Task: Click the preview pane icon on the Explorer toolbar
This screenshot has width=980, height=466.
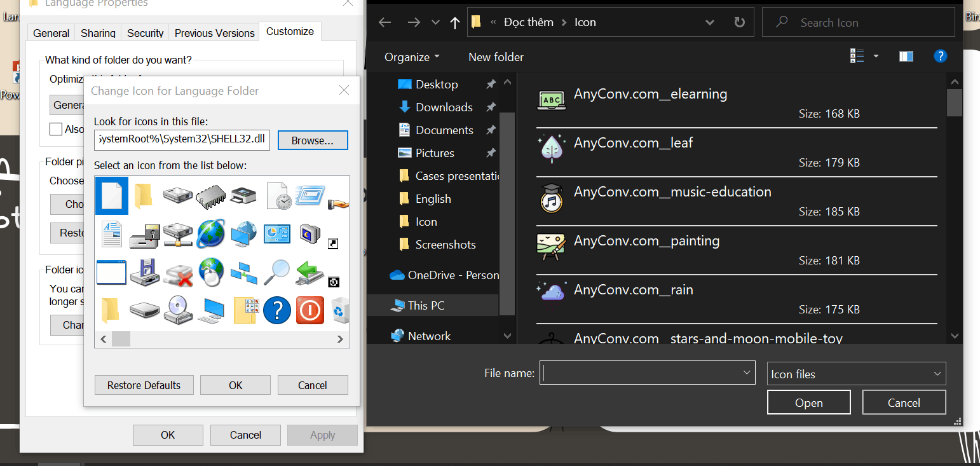Action: (906, 56)
